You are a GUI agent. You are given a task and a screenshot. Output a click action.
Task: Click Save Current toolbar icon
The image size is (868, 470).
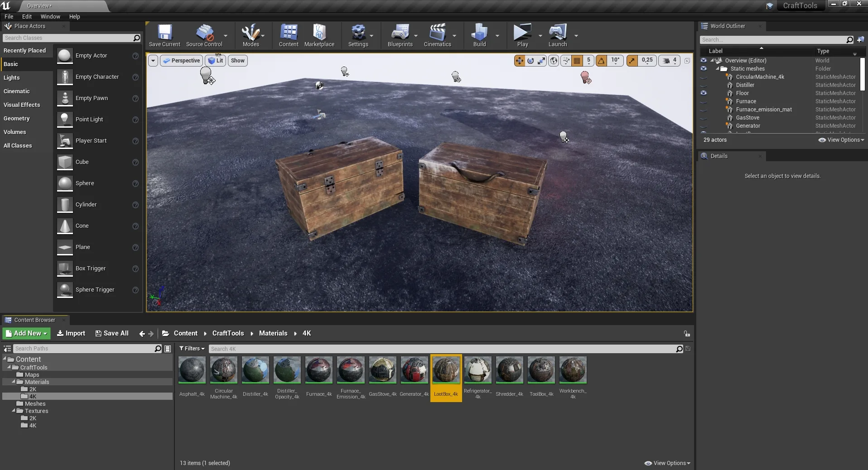click(164, 35)
